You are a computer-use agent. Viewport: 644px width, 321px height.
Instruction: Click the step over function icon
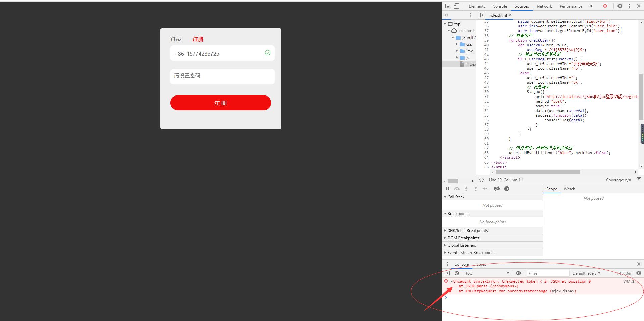coord(457,189)
